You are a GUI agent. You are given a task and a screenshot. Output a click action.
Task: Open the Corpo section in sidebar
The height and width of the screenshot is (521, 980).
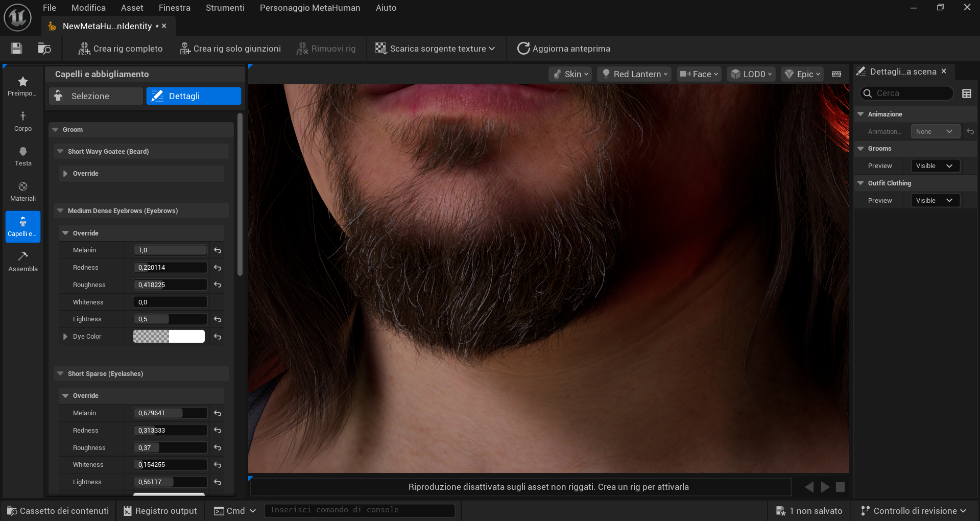23,122
